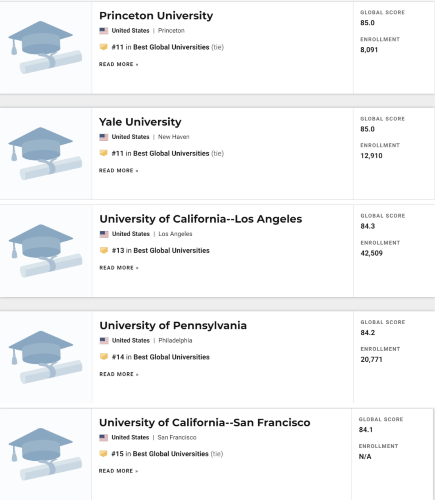436x504 pixels.
Task: Click Read More under University of Pennsylvania
Action: (x=119, y=374)
